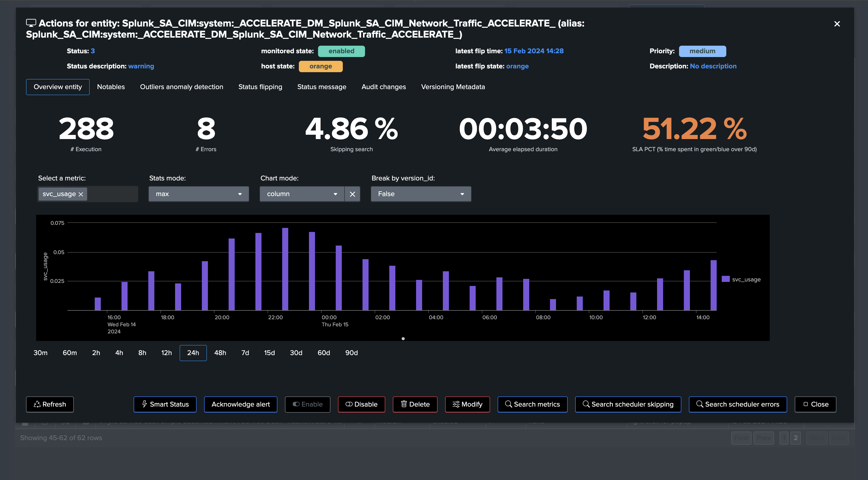Switch to the Overview entity tab

(x=58, y=87)
